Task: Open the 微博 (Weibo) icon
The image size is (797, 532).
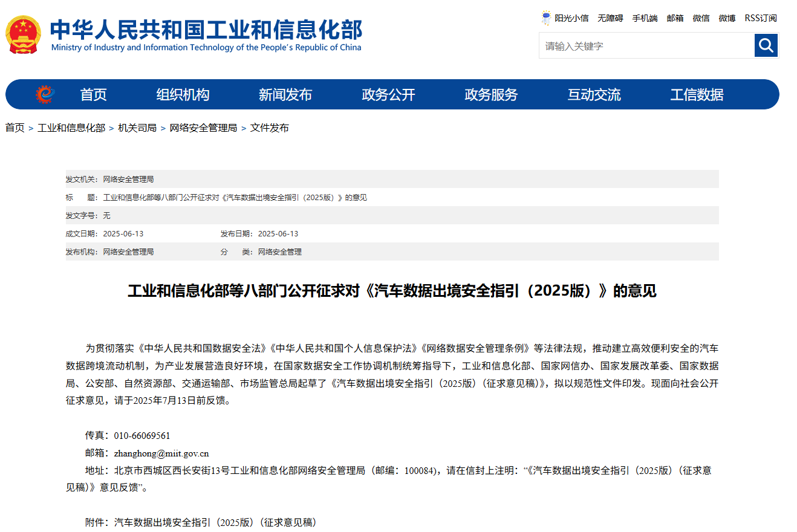Action: point(726,18)
